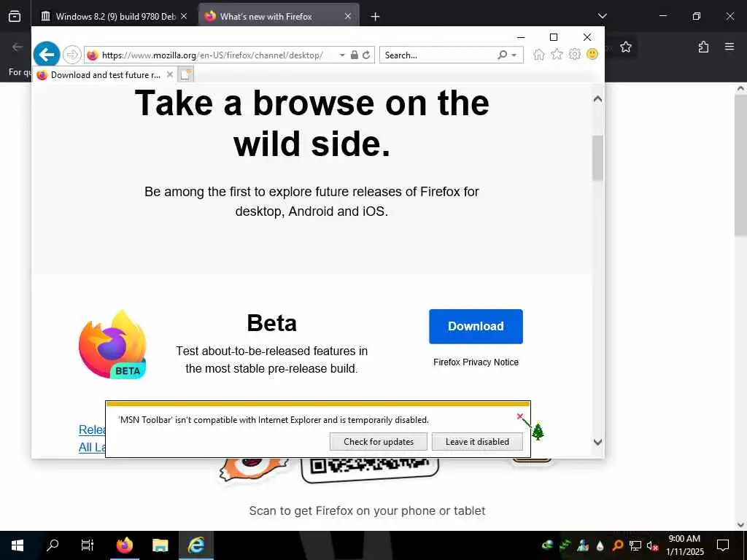Image resolution: width=747 pixels, height=560 pixels.
Task: Click the magnifier icon in IE search box
Action: 502,55
